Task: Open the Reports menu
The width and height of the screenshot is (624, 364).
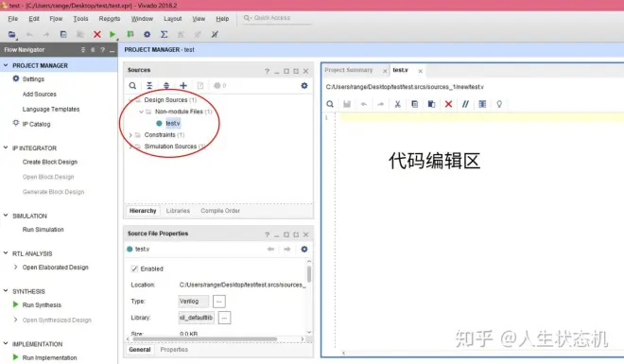Action: point(110,19)
